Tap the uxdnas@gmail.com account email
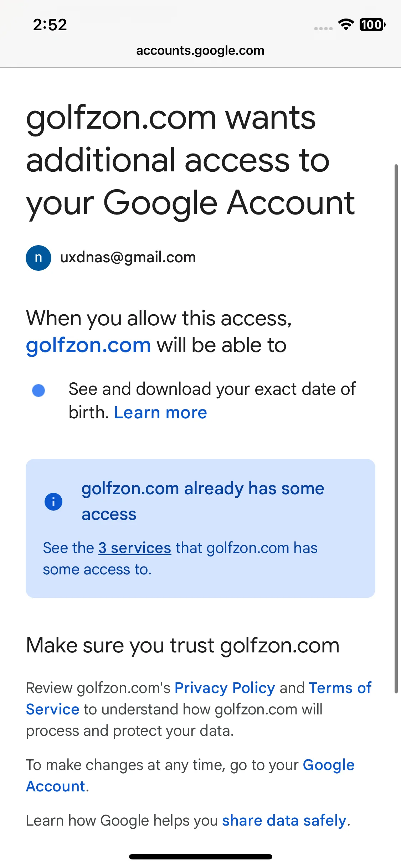Viewport: 401px width, 868px height. tap(128, 257)
